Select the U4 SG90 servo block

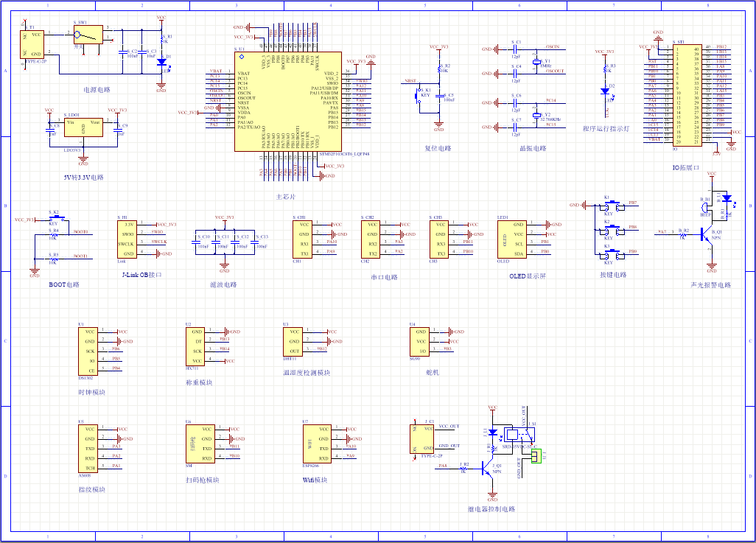(419, 342)
